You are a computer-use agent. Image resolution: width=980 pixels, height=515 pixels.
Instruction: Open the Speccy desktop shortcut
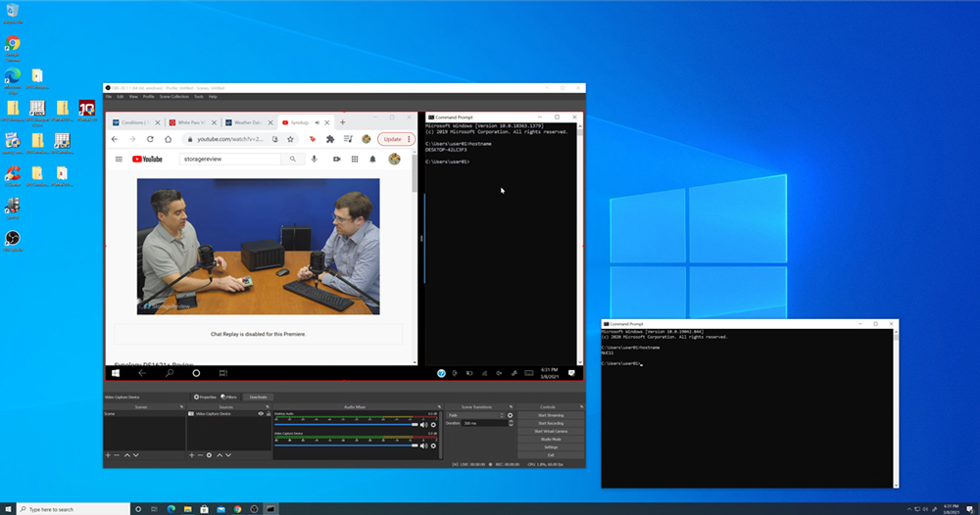(13, 209)
